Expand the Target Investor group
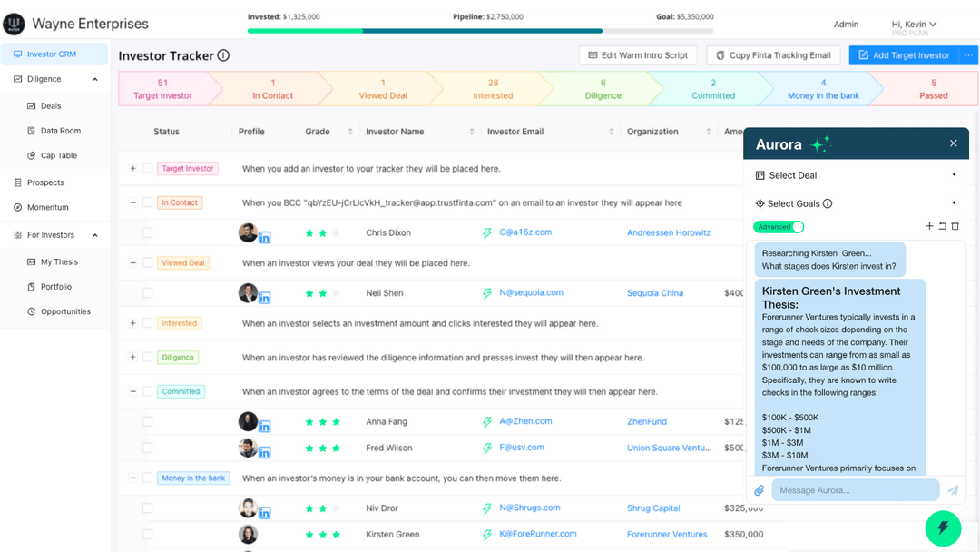 (x=132, y=168)
